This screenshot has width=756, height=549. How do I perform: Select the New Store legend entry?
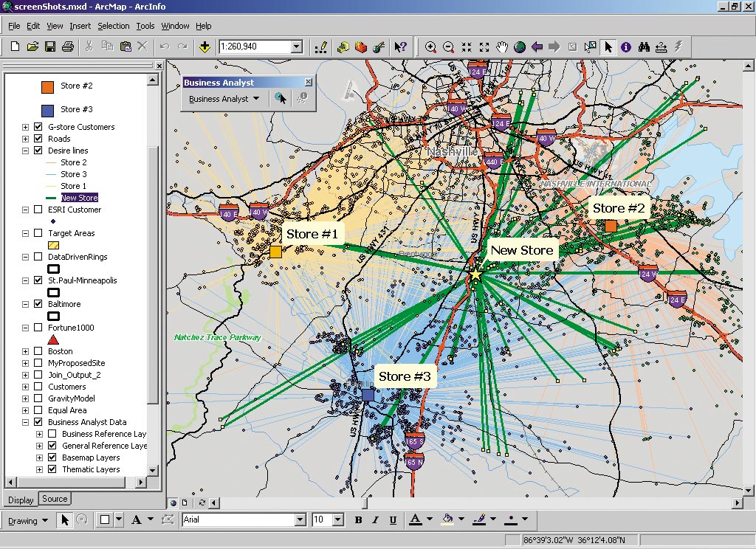tap(80, 198)
